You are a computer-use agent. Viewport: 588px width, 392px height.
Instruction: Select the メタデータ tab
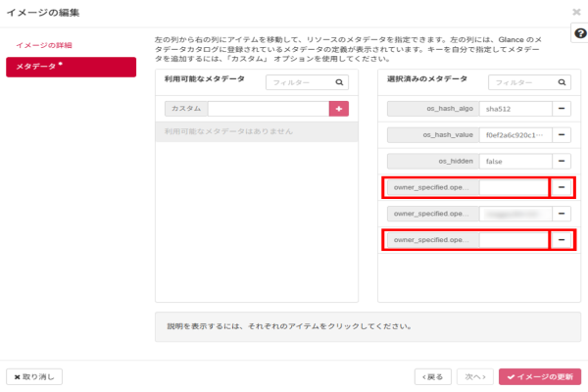pos(71,67)
